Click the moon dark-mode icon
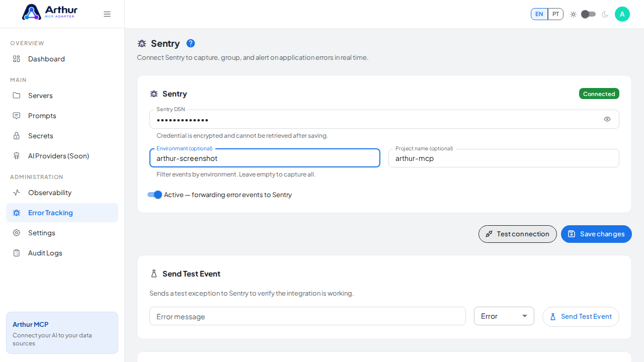Screen dimensions: 644x362 (x=605, y=14)
